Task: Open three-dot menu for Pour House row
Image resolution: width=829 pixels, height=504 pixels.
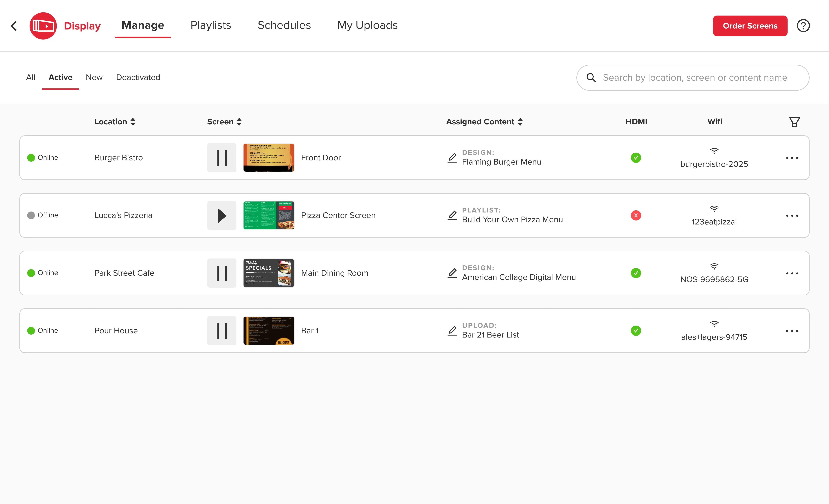Action: (792, 331)
